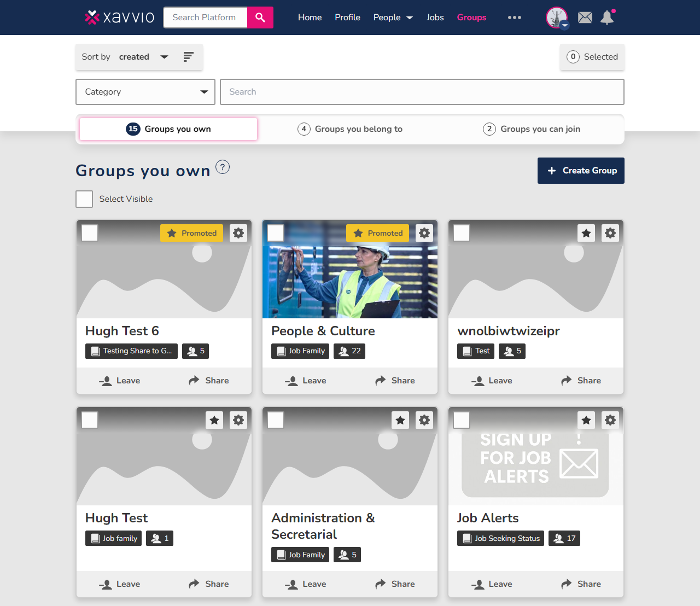Click the groups Search field
Viewport: 700px width, 606px height.
point(422,92)
